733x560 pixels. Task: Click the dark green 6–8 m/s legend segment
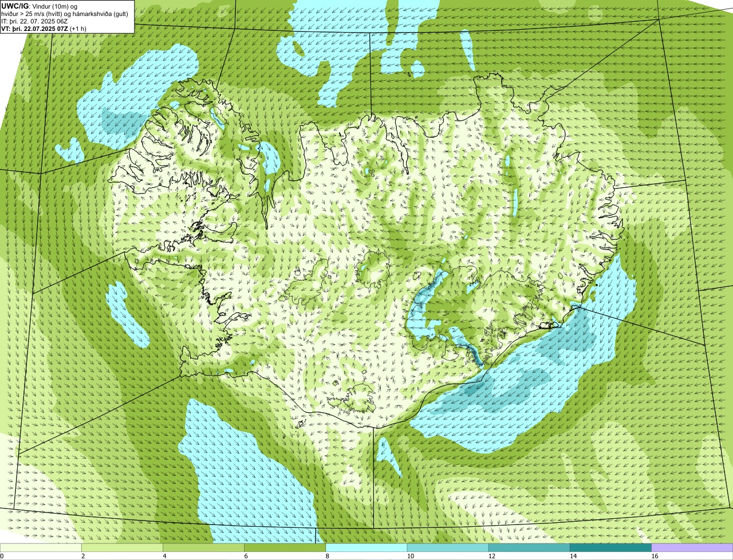click(285, 548)
